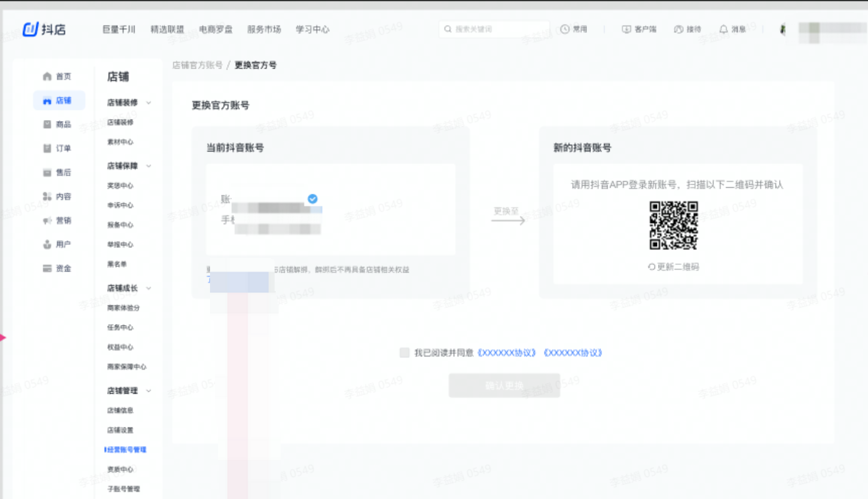Image resolution: width=868 pixels, height=499 pixels.
Task: Open the 学习中心 menu item
Action: (312, 29)
